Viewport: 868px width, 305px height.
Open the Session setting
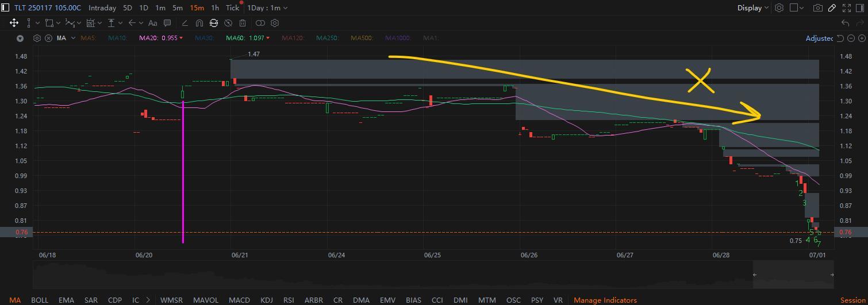tap(852, 300)
